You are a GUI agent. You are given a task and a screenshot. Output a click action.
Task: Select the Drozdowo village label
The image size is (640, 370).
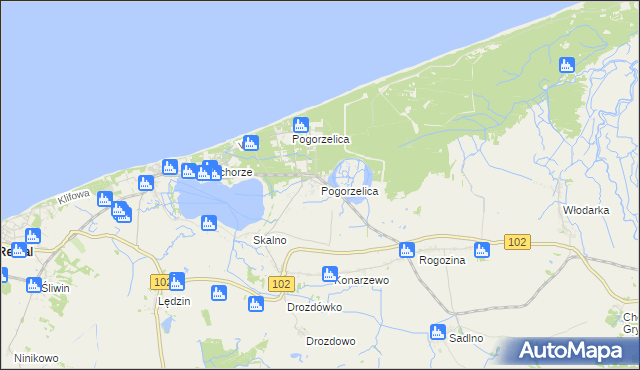(x=331, y=341)
